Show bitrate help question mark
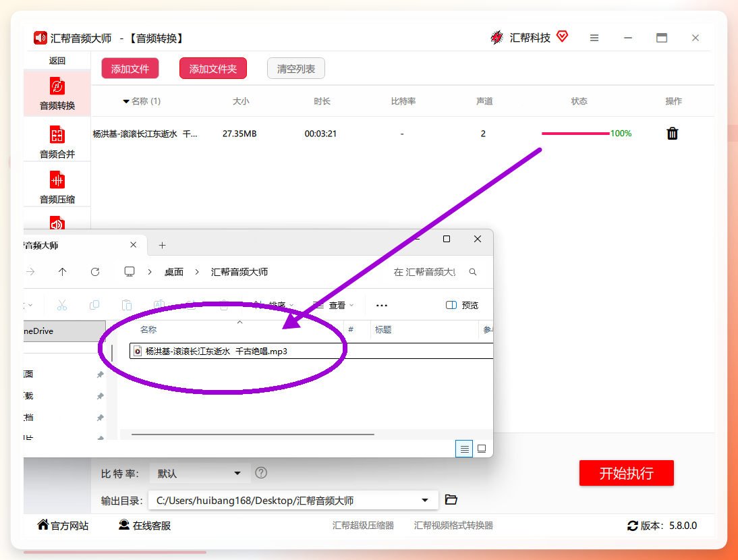The image size is (738, 560). 261,473
